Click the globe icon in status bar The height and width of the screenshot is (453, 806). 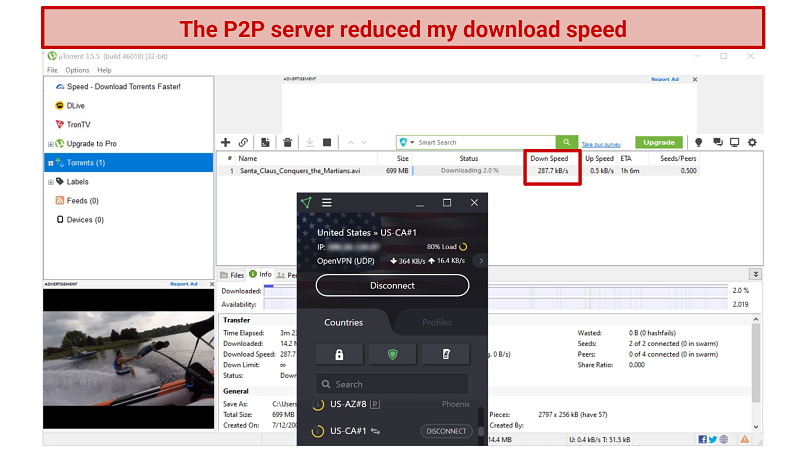[x=724, y=439]
